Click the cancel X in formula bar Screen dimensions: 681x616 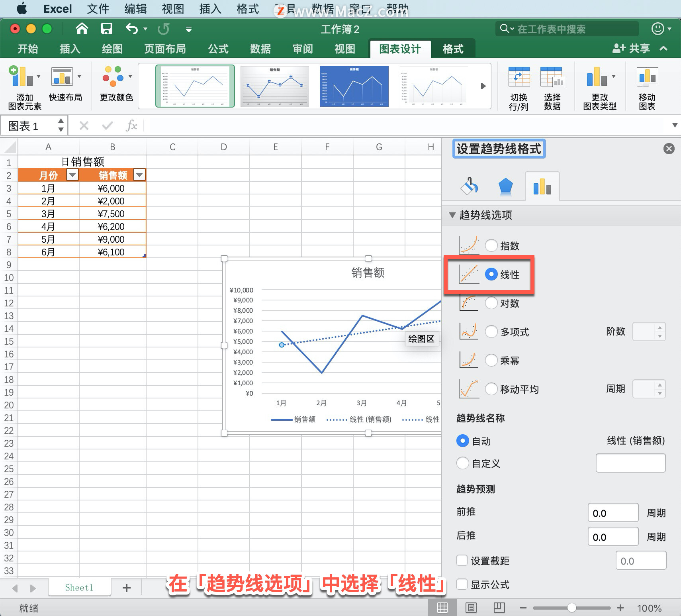84,126
